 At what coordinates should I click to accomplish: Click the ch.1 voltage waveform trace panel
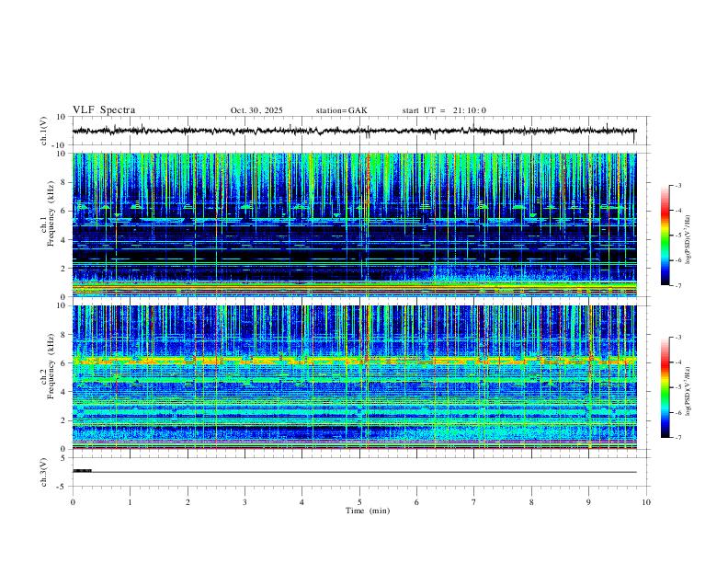pos(360,131)
